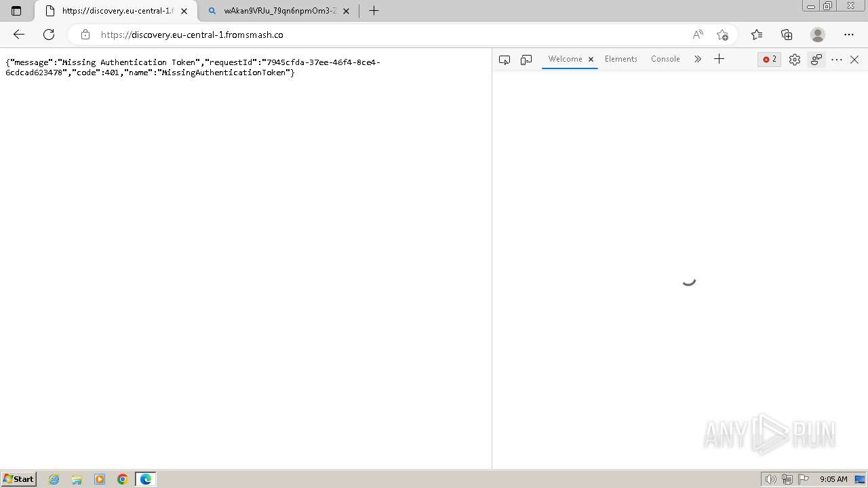868x488 pixels.
Task: Open the DevTools feedback icon
Action: click(816, 60)
